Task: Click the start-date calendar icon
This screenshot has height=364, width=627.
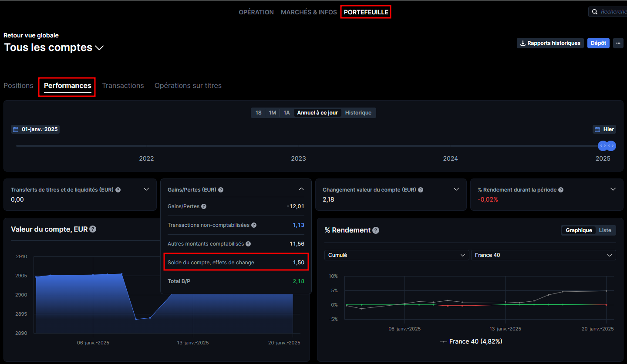Action: click(16, 129)
